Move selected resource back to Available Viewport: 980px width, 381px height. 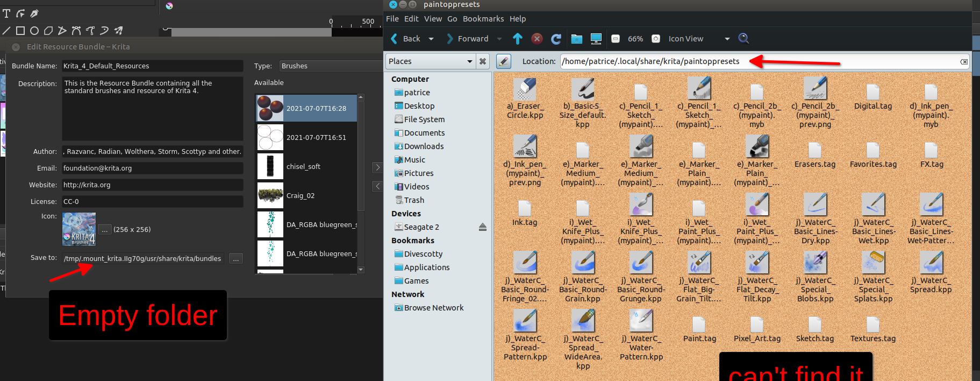(377, 186)
